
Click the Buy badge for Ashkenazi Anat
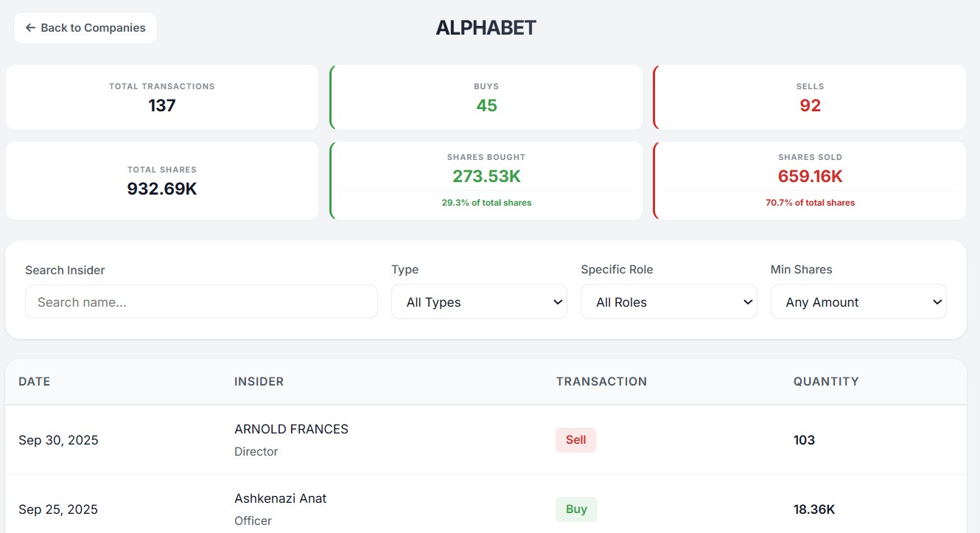click(575, 509)
